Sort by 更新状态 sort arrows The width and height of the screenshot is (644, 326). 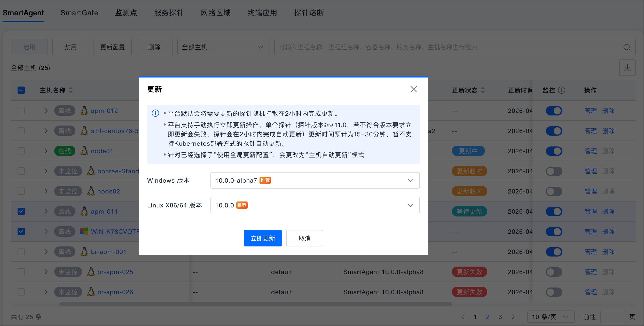483,90
